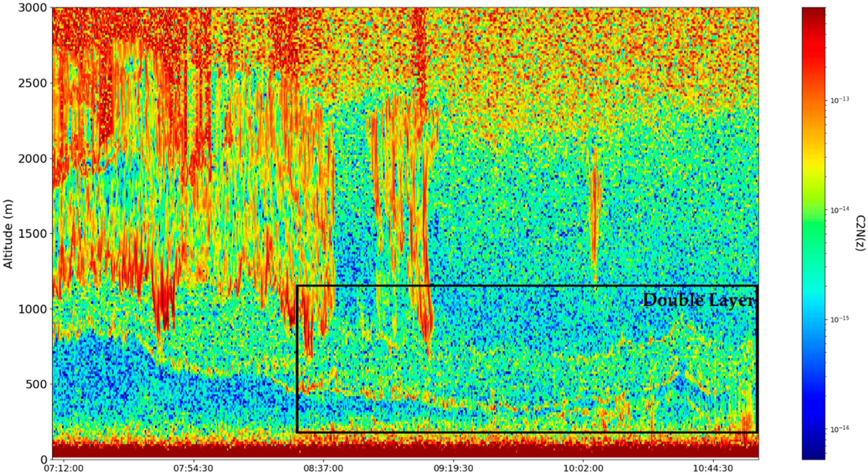
Task: Click the 07:54:30 time axis label
Action: [x=194, y=469]
